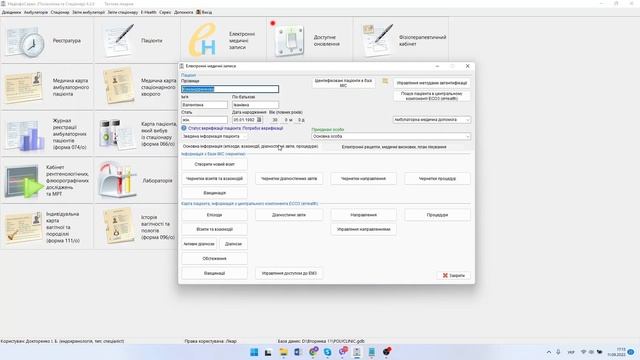This screenshot has height=360, width=640.
Task: Click the calendar icon in date of birth field
Action: (x=259, y=120)
